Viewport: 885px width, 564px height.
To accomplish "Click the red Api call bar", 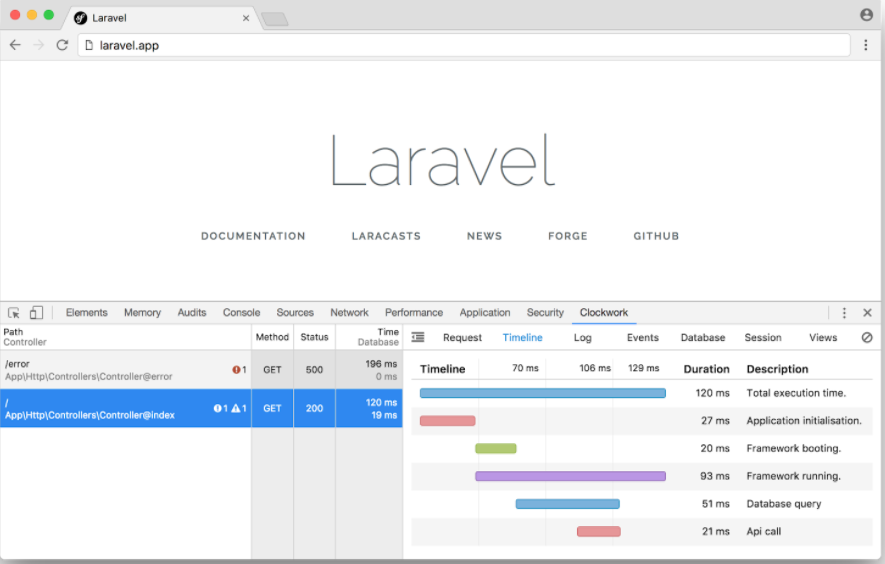I will coord(598,531).
